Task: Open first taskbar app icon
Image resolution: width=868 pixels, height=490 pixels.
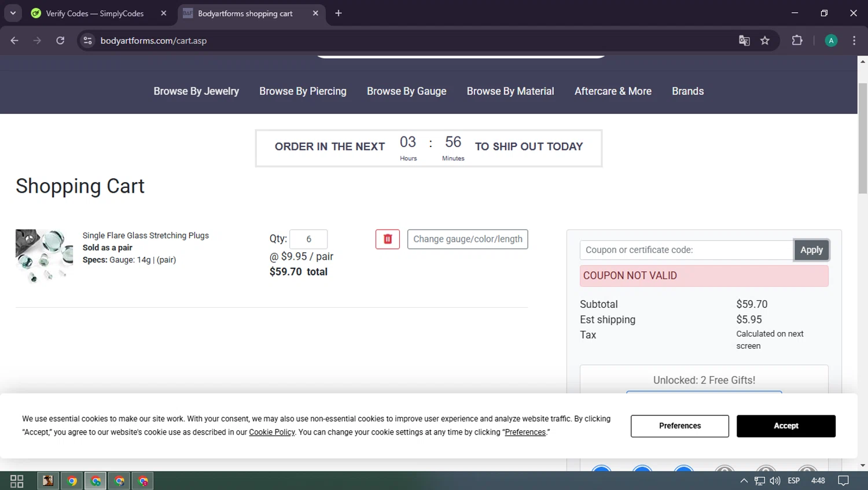Action: click(x=48, y=481)
